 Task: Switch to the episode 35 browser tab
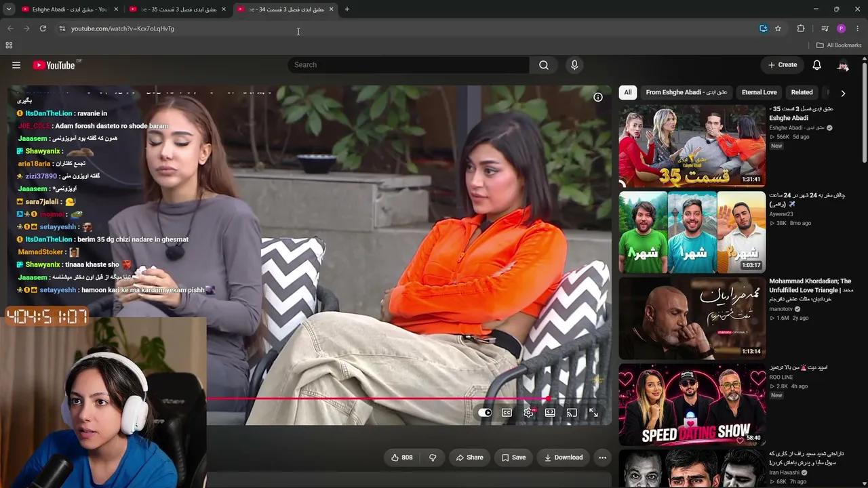(x=176, y=9)
